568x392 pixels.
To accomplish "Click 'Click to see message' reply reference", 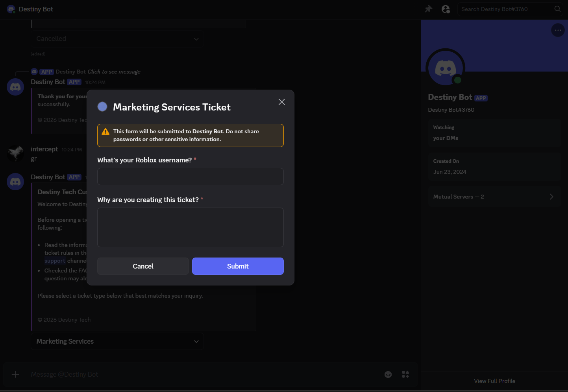I will pyautogui.click(x=114, y=72).
